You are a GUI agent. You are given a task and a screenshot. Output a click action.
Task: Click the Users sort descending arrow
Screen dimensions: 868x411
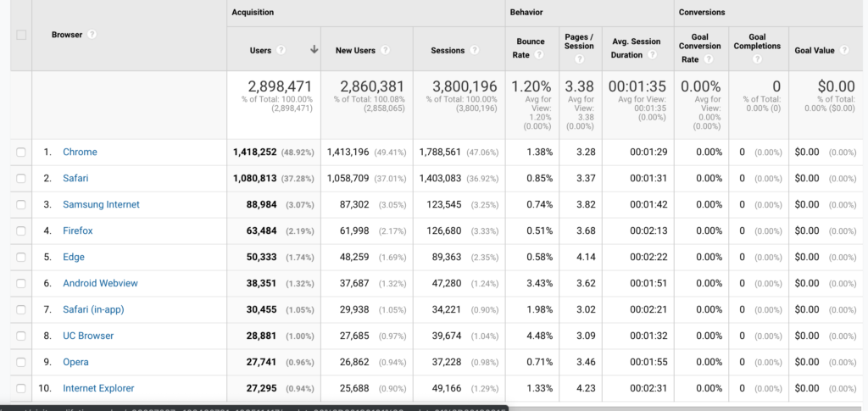click(314, 51)
